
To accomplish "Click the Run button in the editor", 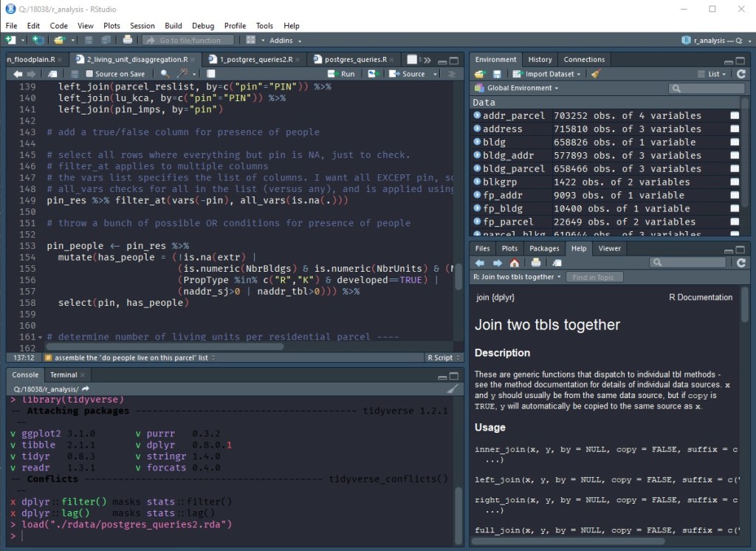I will 342,74.
